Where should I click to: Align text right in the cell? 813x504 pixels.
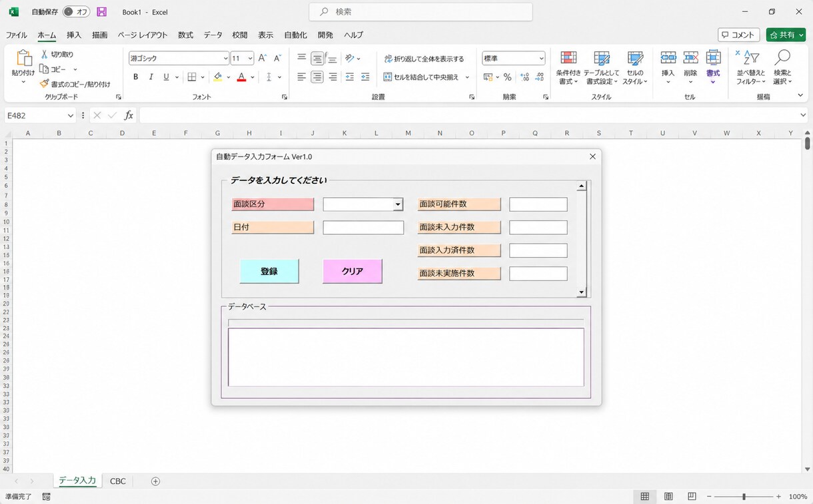point(333,77)
